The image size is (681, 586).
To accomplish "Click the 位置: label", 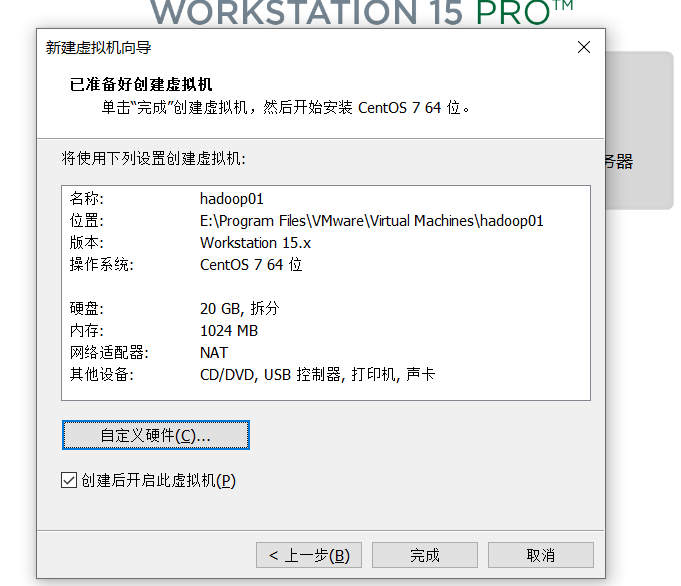I will pos(87,221).
